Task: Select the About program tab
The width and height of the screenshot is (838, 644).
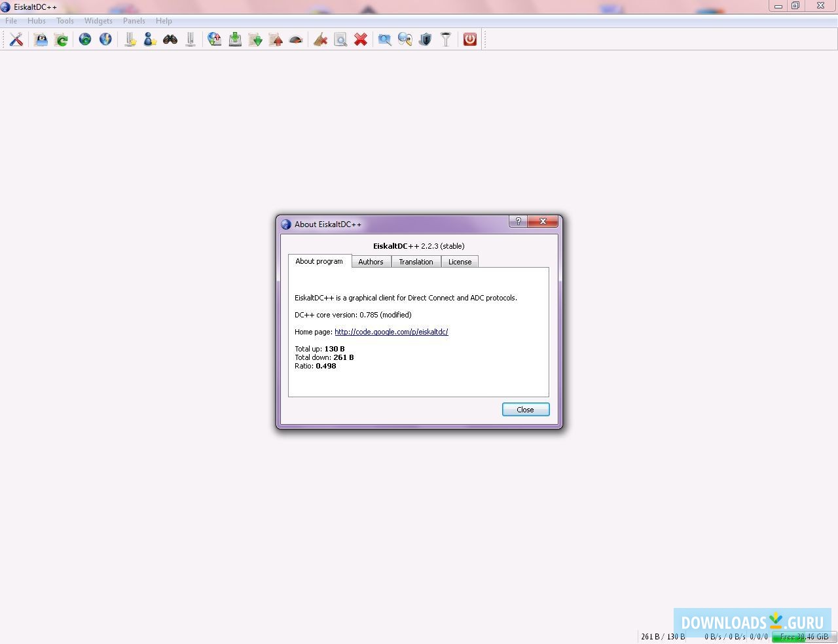Action: click(319, 261)
